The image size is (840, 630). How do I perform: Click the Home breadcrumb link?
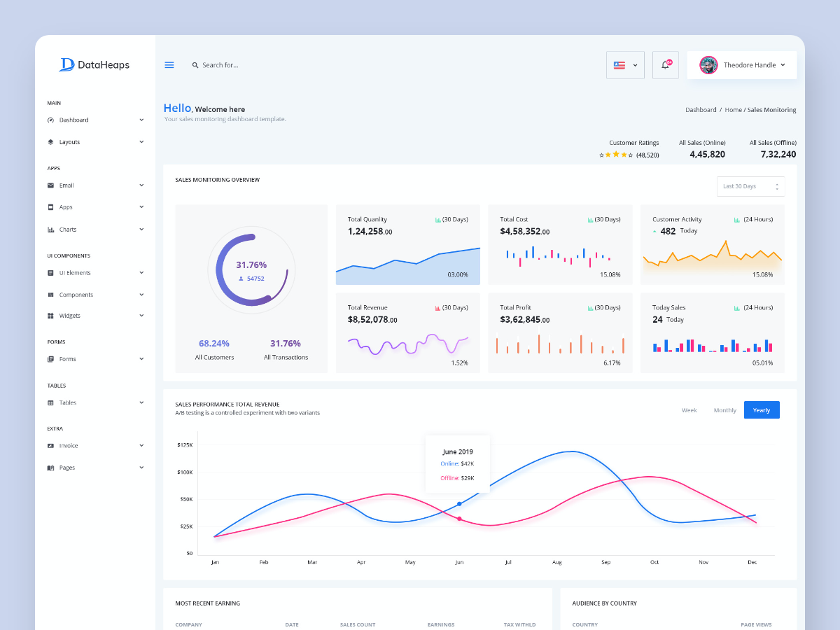tap(733, 110)
